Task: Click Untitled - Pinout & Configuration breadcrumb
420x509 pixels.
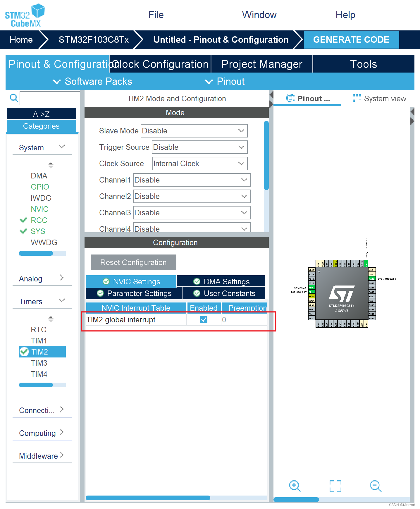Action: [221, 39]
